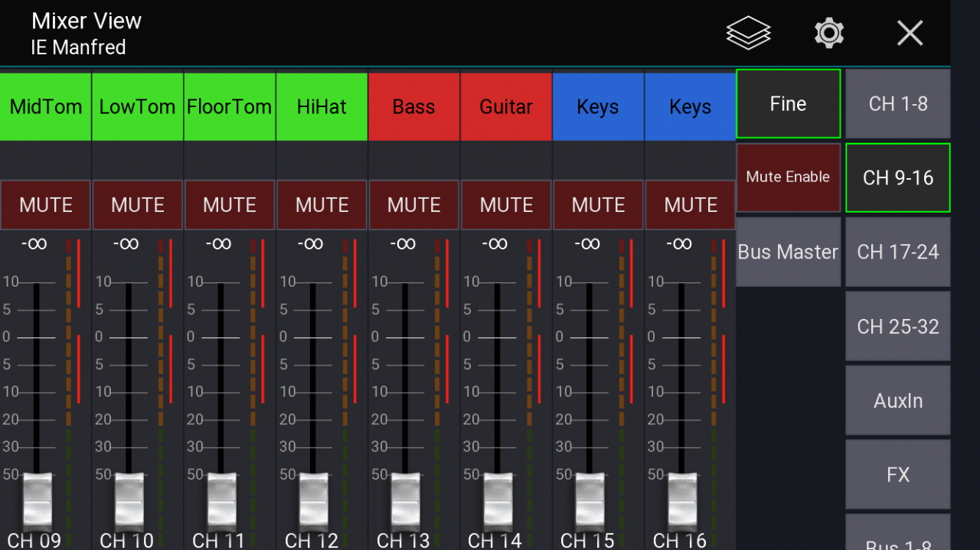Screen dimensions: 980x550
Task: Mute the MidTom channel 09
Action: click(x=46, y=205)
